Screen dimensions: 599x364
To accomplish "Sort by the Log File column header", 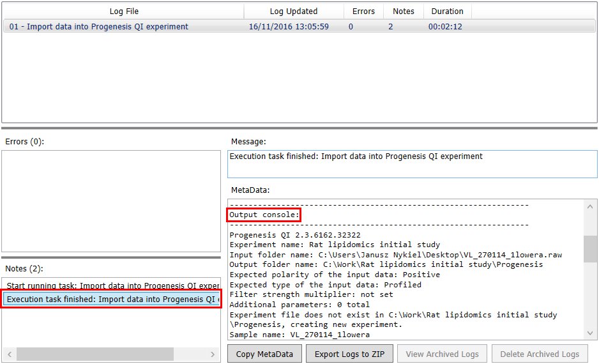I will (x=124, y=11).
